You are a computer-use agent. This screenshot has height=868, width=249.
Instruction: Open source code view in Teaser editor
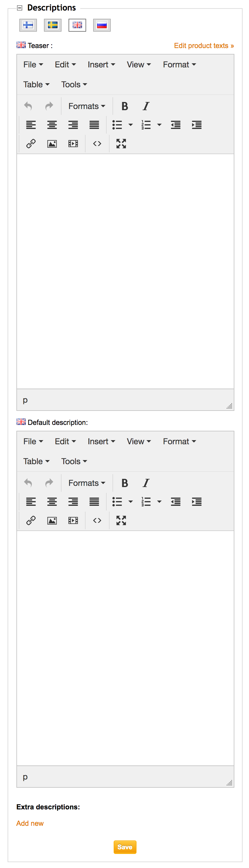click(97, 144)
